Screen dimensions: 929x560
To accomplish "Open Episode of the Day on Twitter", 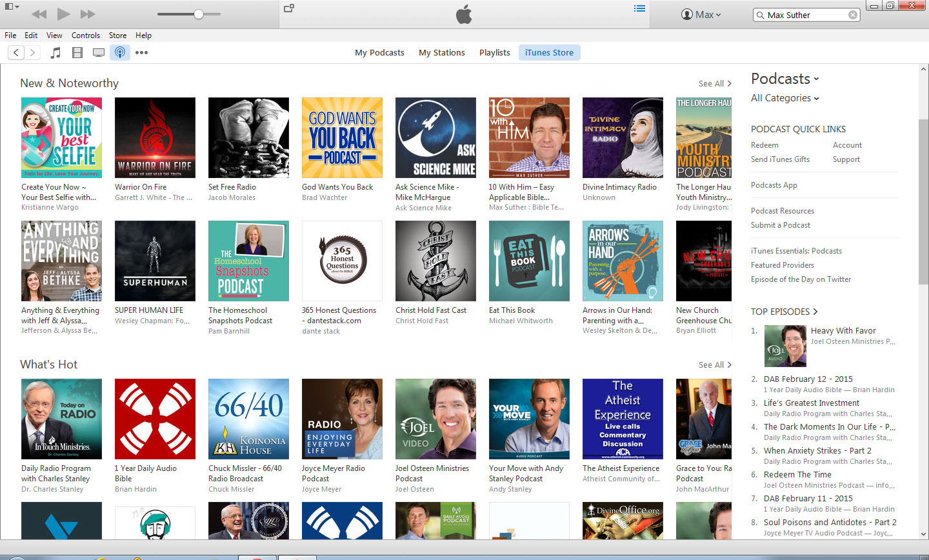I will pyautogui.click(x=801, y=279).
